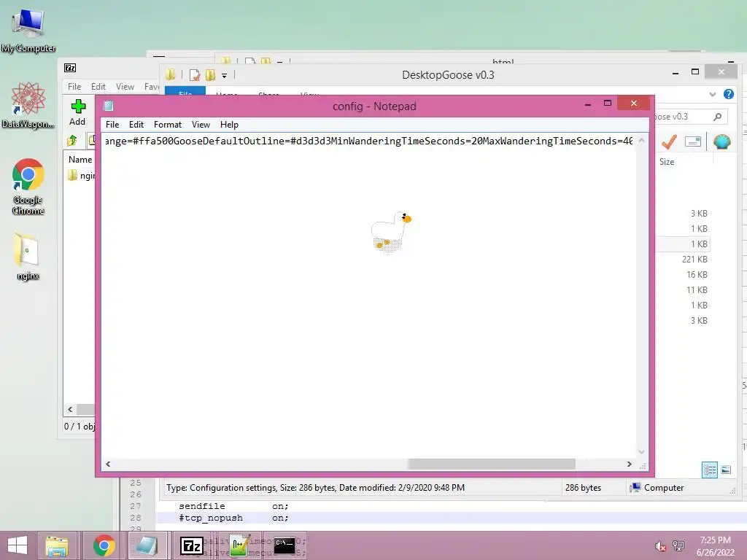Image resolution: width=747 pixels, height=560 pixels.
Task: Open the DataWagon desktop shortcut
Action: tap(28, 105)
